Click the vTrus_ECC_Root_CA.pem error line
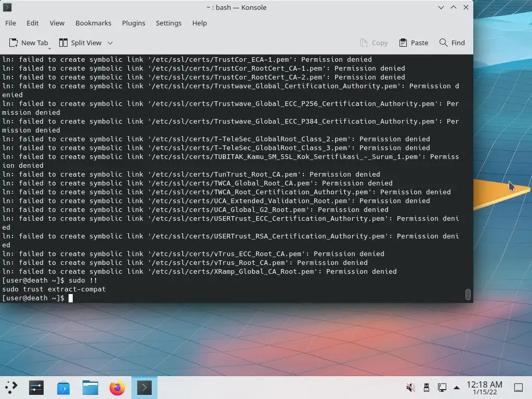Image resolution: width=532 pixels, height=399 pixels. (x=193, y=254)
